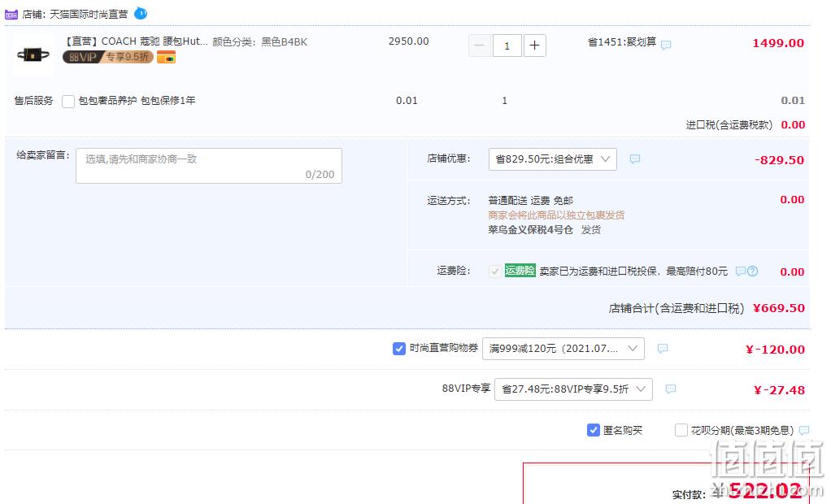The height and width of the screenshot is (504, 831).
Task: Increase quantity with the plus button
Action: click(535, 46)
